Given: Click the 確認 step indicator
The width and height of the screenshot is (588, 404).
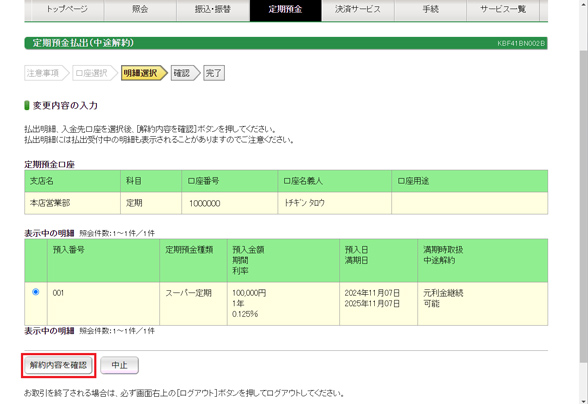Looking at the screenshot, I should pyautogui.click(x=185, y=73).
